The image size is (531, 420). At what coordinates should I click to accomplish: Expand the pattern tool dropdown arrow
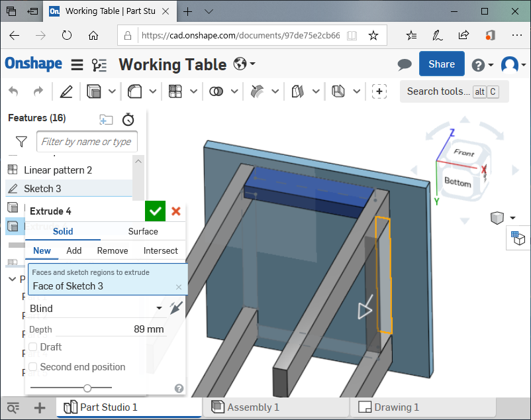point(194,91)
